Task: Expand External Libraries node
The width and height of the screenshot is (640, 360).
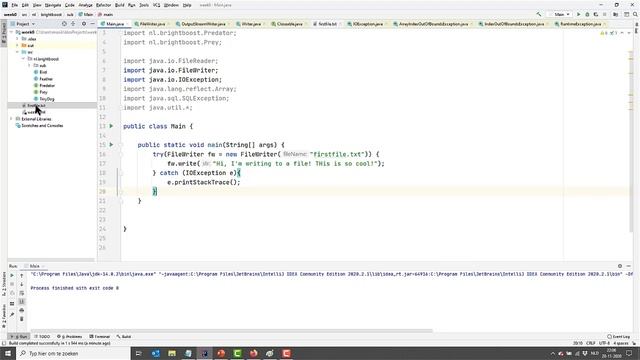Action: (11, 119)
